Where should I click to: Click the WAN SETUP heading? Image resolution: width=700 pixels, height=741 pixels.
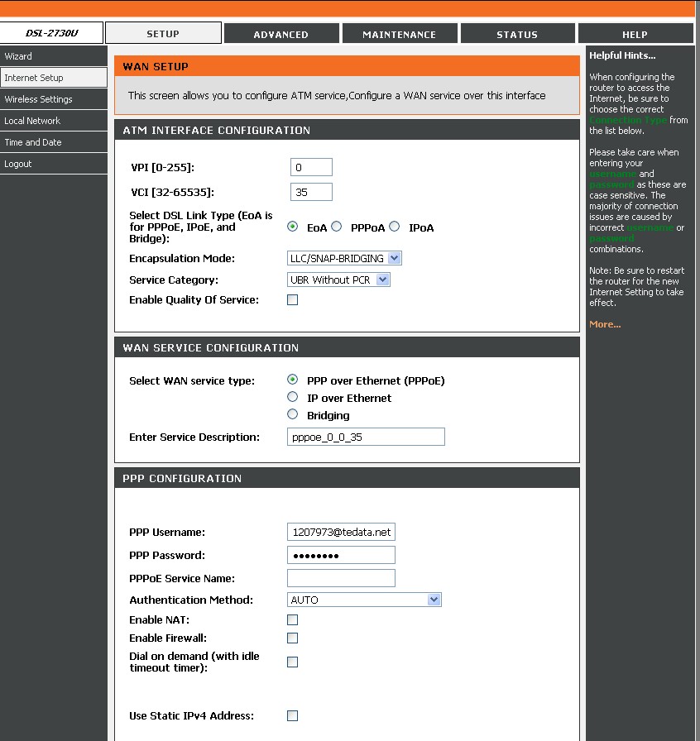(156, 67)
